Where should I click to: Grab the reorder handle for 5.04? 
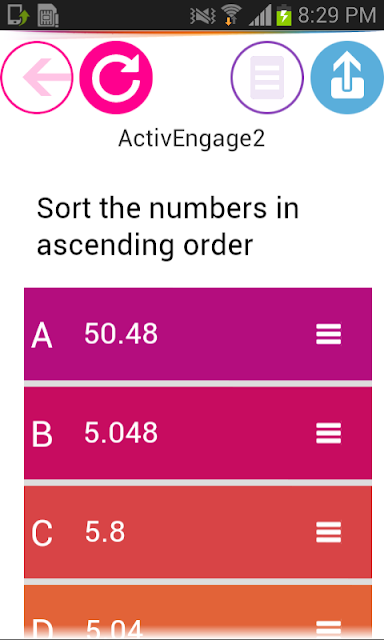pos(329,629)
